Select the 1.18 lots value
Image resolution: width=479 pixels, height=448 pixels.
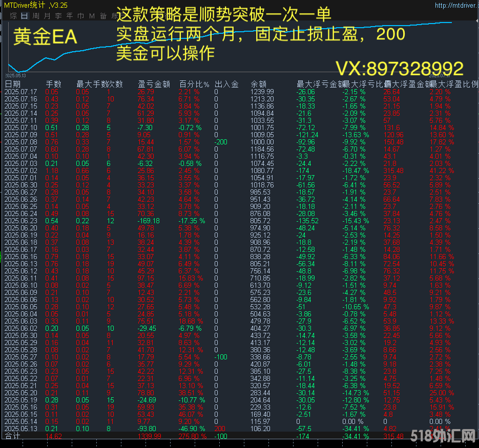52,170
